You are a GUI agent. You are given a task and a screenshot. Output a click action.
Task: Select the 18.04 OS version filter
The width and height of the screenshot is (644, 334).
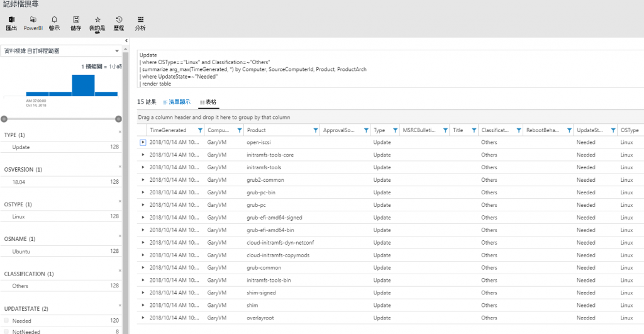(x=18, y=182)
